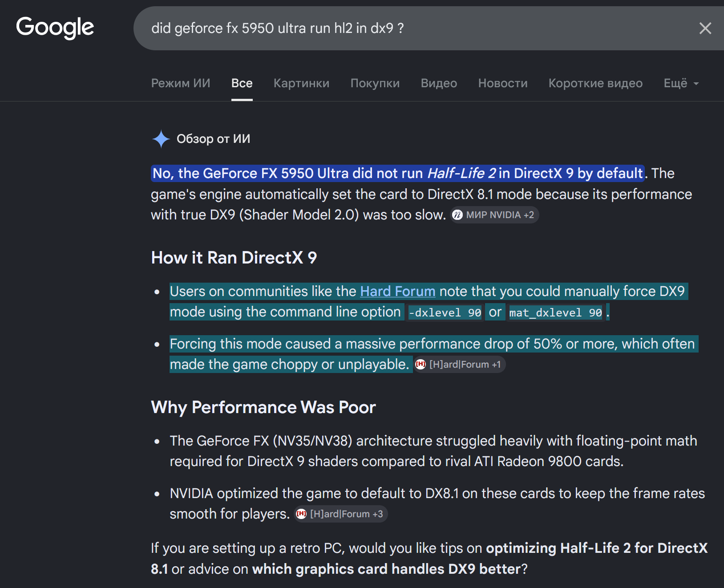Open the [H]ard|Forum +1 source chip
The width and height of the screenshot is (724, 588).
[459, 365]
